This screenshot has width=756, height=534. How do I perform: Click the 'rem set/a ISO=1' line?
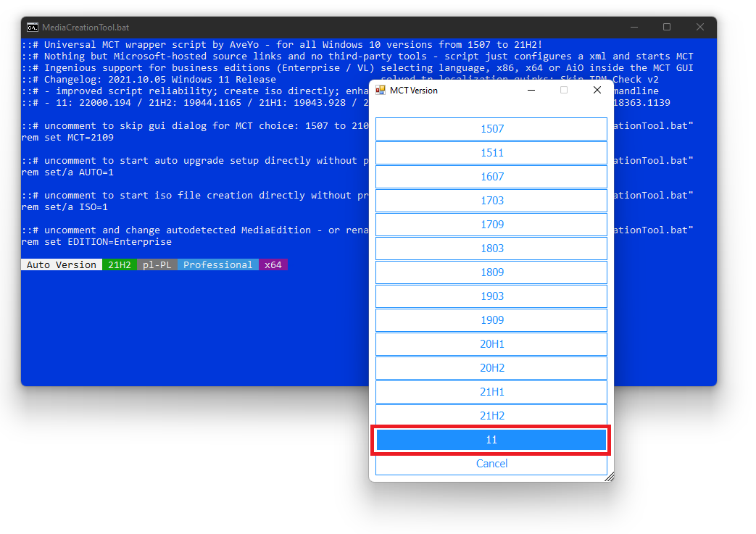[x=65, y=207]
